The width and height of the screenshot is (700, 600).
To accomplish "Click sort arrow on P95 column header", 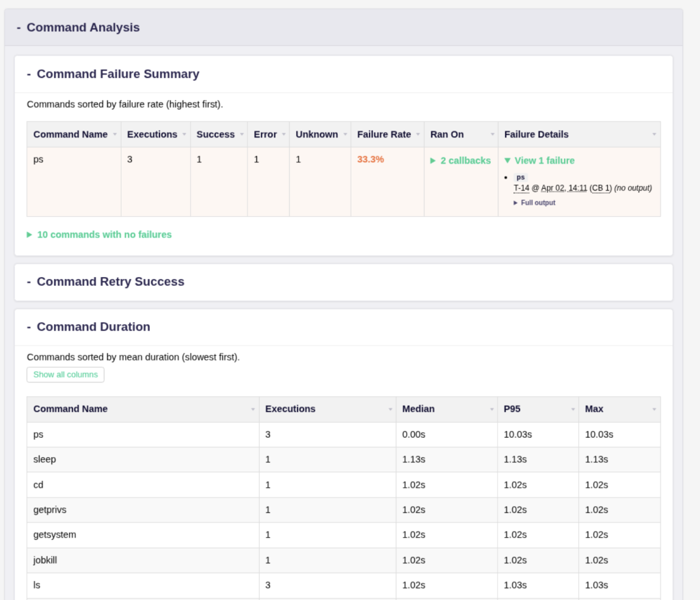I will pos(573,409).
